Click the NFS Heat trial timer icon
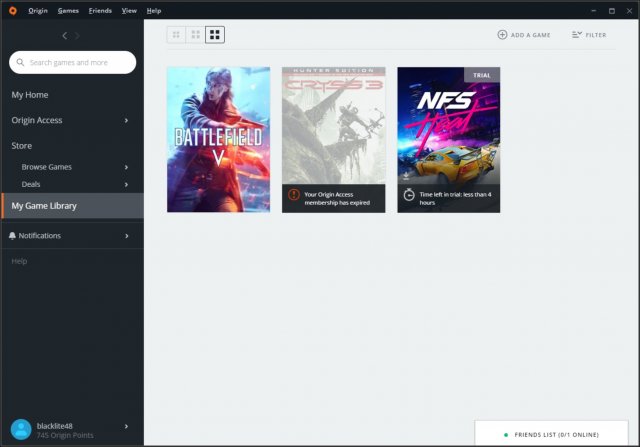This screenshot has width=640, height=447. click(409, 195)
